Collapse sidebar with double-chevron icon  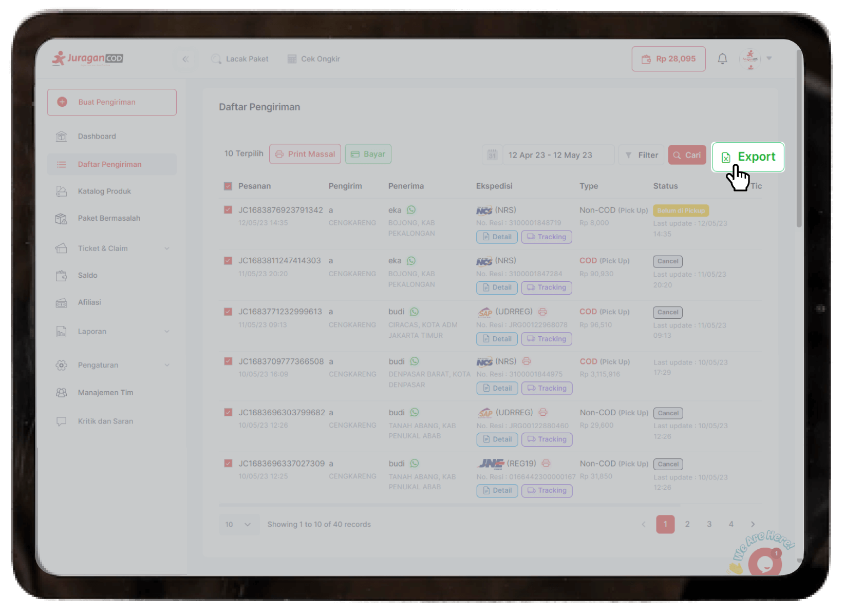[x=185, y=59]
